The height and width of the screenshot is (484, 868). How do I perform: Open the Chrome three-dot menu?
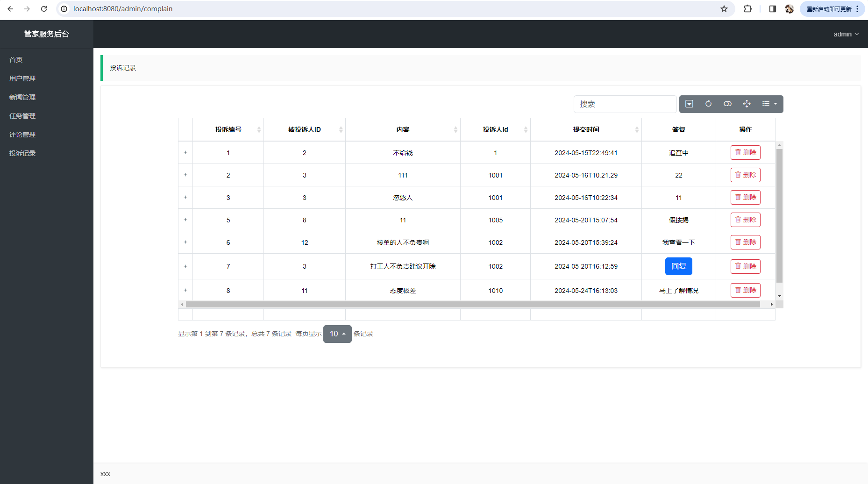858,9
